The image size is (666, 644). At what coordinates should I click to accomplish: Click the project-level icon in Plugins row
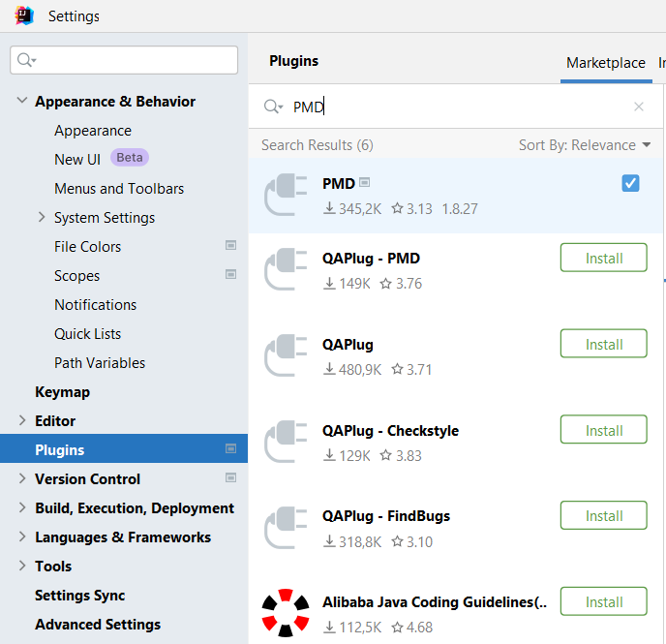tap(230, 448)
